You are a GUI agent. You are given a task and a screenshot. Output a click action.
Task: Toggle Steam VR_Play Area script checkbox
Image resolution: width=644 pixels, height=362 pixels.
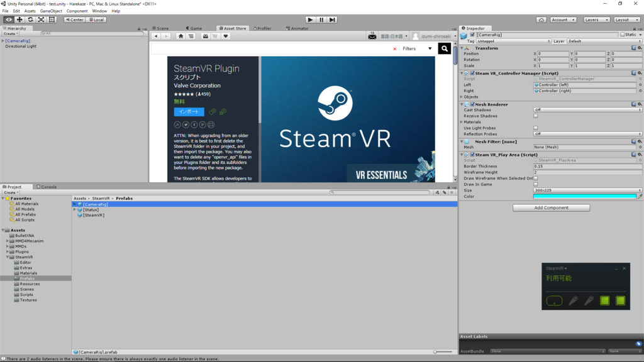[x=472, y=155]
